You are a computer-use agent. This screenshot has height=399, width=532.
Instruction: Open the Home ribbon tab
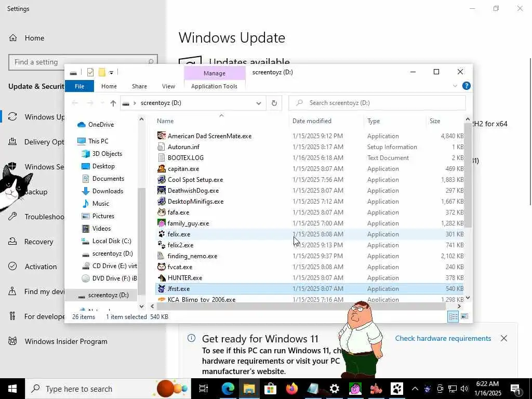109,86
